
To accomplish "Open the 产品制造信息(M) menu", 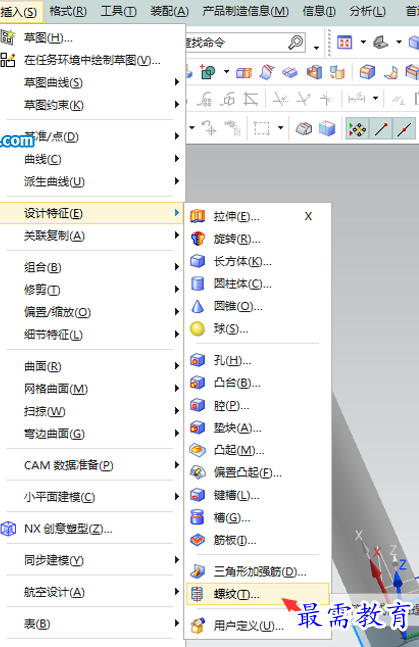I will pyautogui.click(x=246, y=11).
